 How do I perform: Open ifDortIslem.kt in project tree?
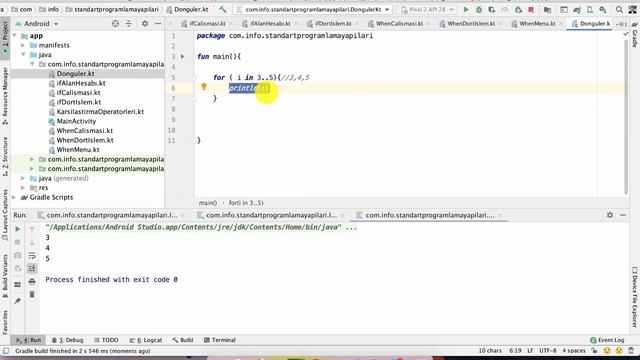click(78, 102)
